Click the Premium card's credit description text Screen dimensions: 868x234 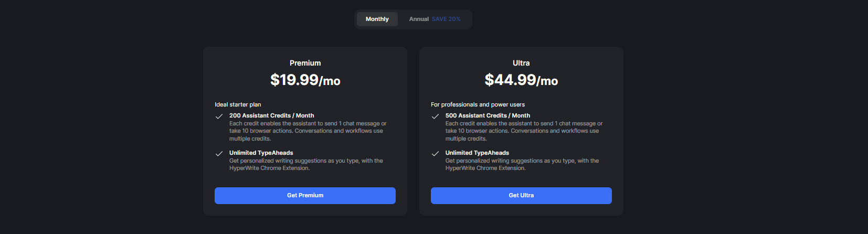(x=308, y=131)
